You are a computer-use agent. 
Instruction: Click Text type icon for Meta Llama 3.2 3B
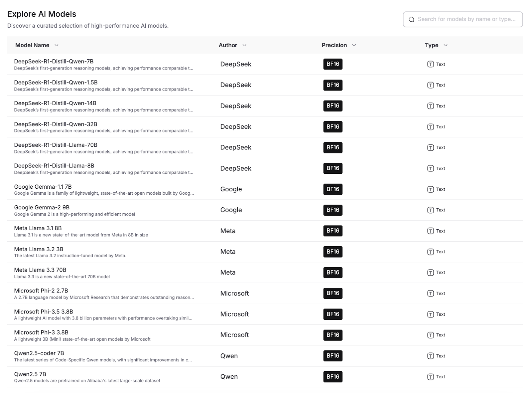pos(430,252)
